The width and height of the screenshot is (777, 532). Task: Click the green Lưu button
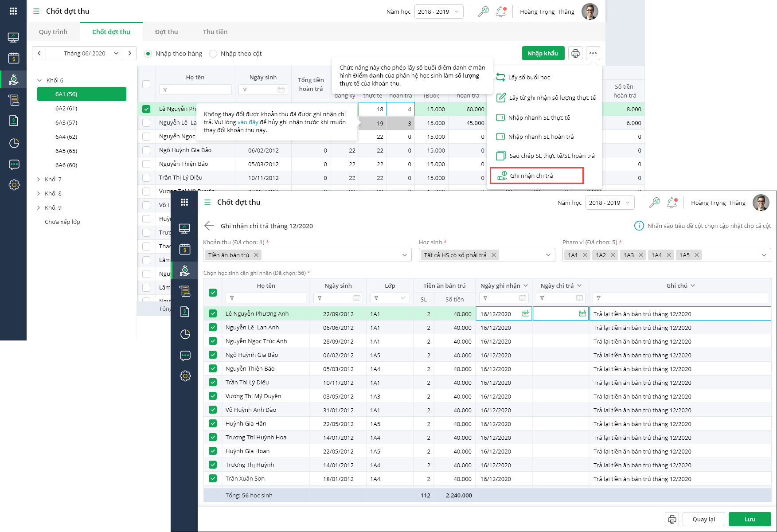750,519
